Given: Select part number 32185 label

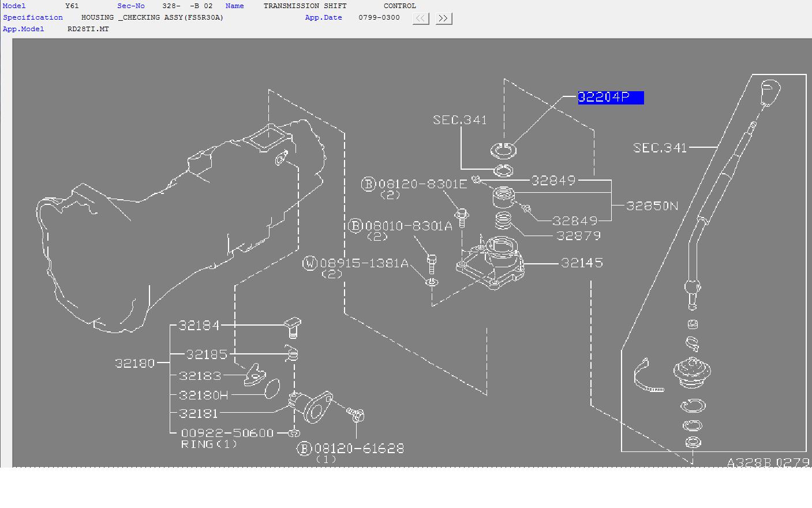Looking at the screenshot, I should point(207,354).
